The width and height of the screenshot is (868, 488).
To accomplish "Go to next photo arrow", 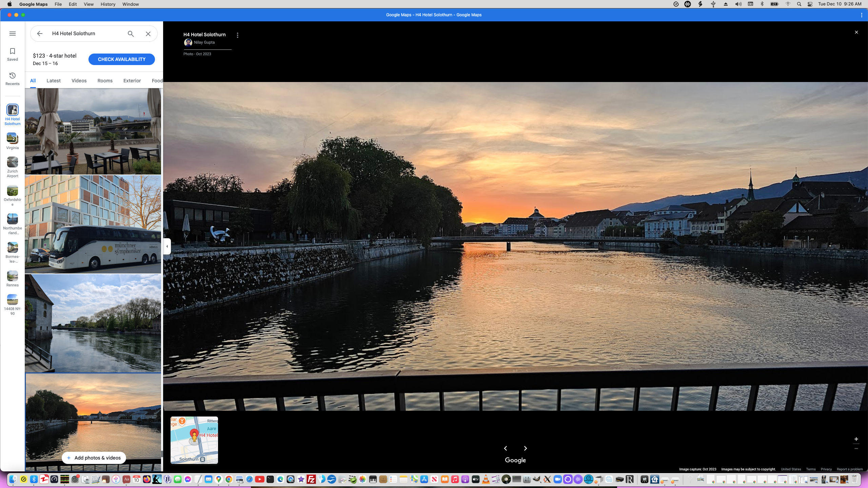I will point(526,448).
